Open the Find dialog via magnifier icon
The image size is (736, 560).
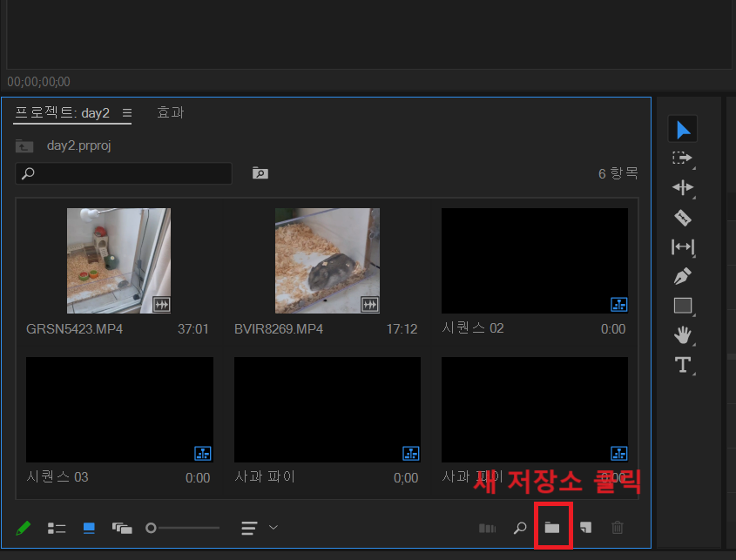coord(520,527)
